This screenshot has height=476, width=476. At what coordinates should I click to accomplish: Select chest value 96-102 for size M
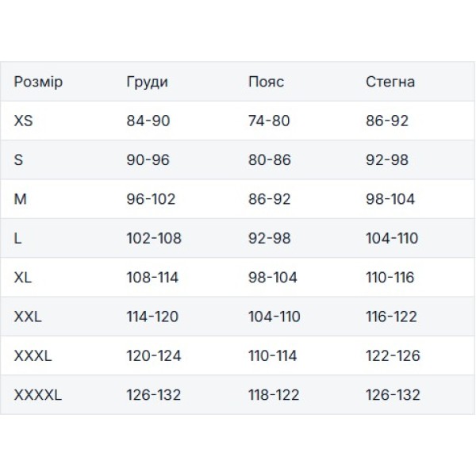[151, 199]
